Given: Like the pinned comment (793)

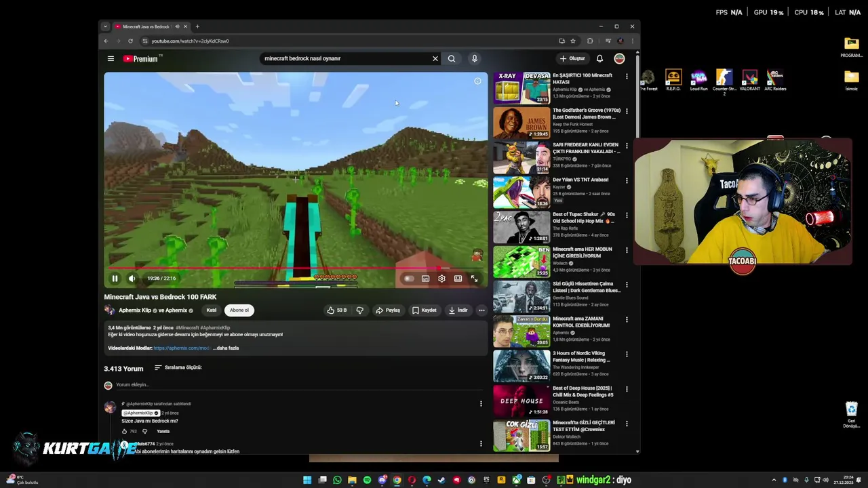Looking at the screenshot, I should (x=125, y=432).
